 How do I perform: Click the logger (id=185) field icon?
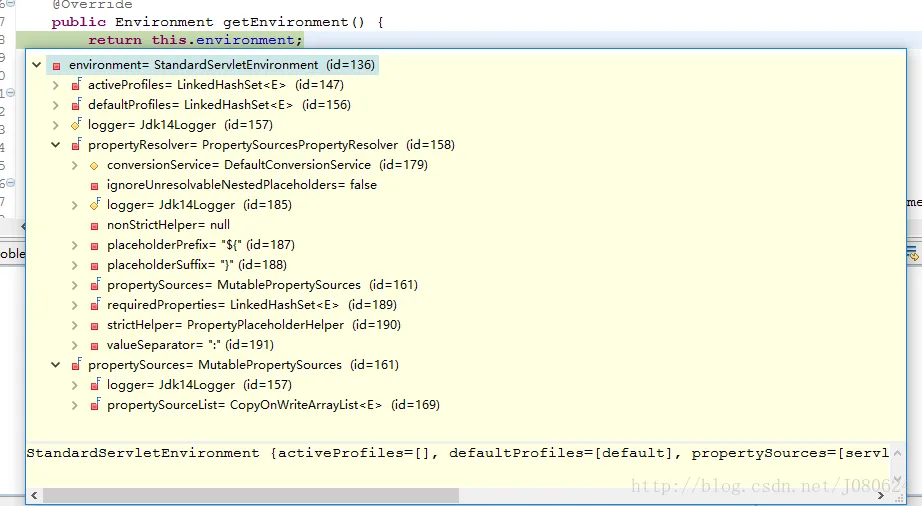tap(95, 205)
